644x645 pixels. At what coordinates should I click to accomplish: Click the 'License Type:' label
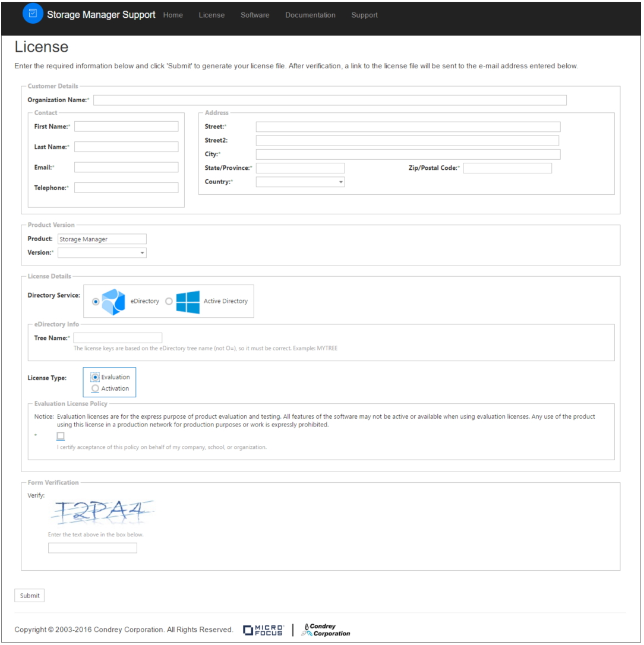(47, 378)
